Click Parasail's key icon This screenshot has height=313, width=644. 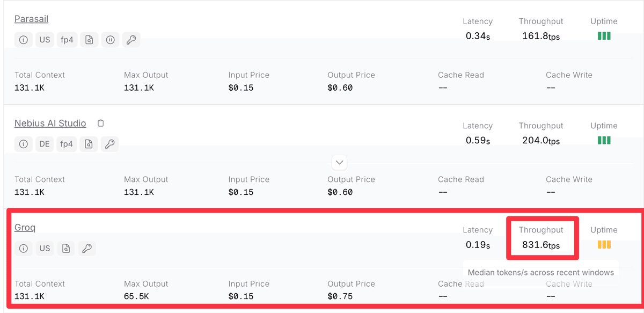click(131, 40)
